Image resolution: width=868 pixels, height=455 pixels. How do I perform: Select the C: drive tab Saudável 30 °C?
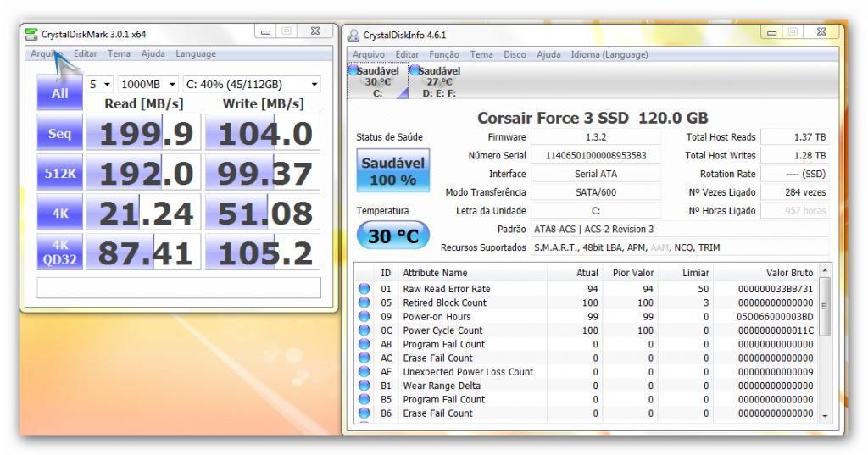(377, 81)
